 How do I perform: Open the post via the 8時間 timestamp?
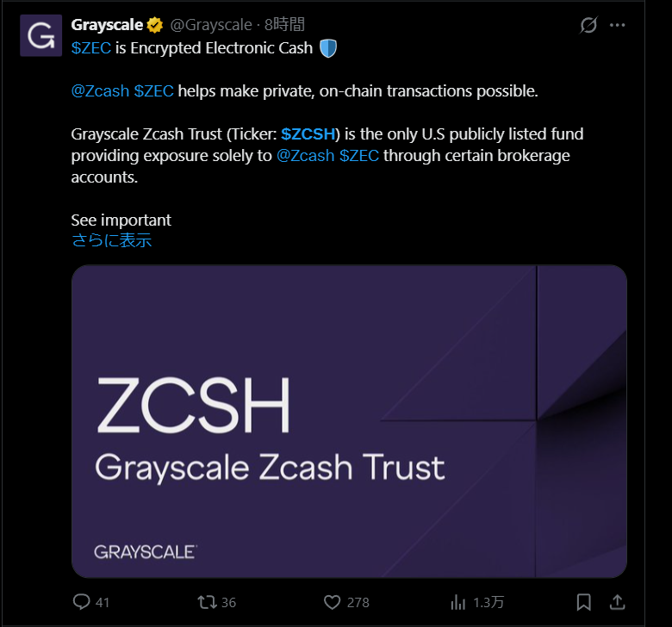(x=284, y=25)
